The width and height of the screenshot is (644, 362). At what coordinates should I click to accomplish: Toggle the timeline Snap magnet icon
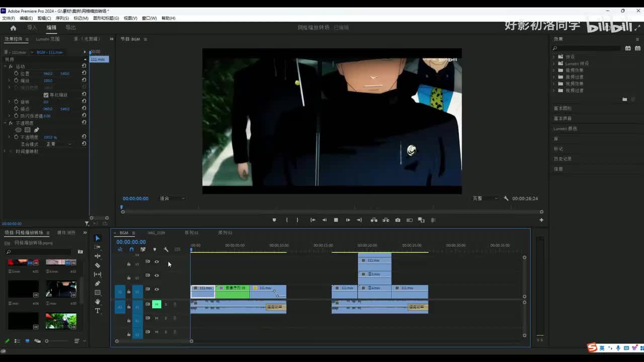(x=131, y=249)
